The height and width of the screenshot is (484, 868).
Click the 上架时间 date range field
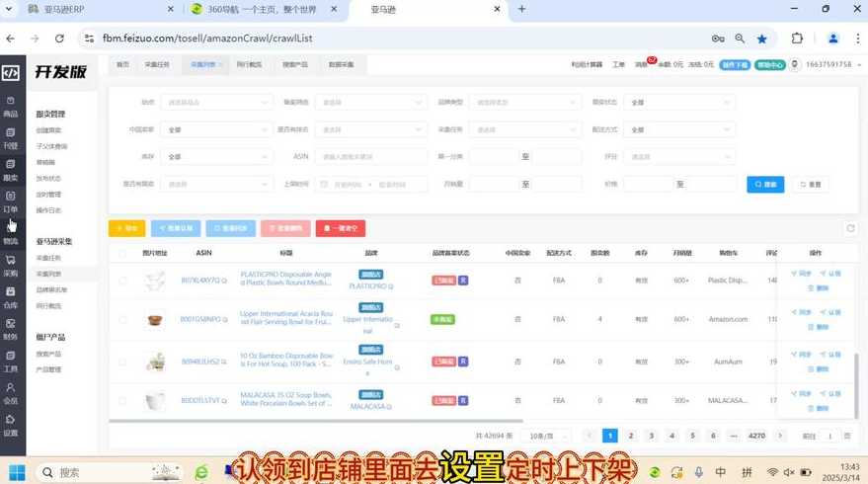coord(371,185)
